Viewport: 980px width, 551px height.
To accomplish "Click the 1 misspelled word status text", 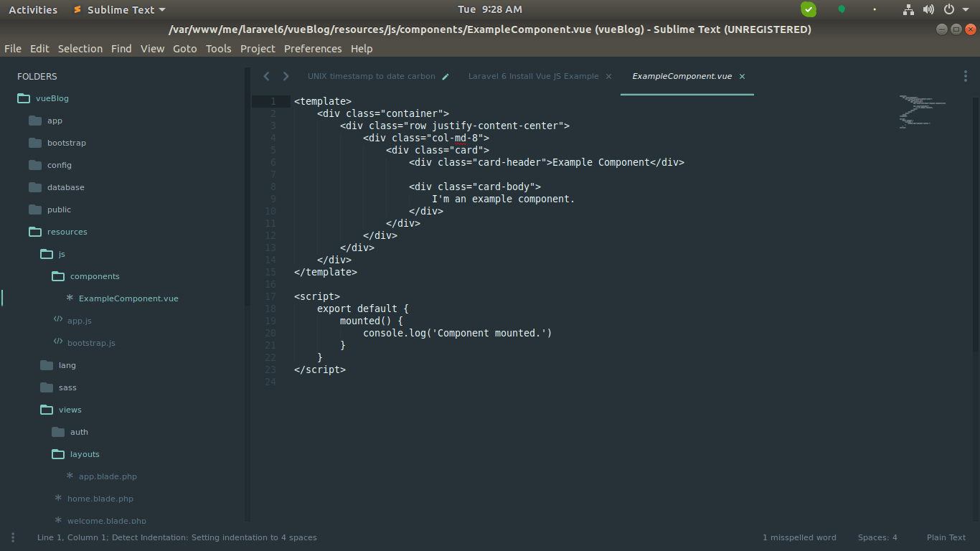I will pyautogui.click(x=799, y=537).
